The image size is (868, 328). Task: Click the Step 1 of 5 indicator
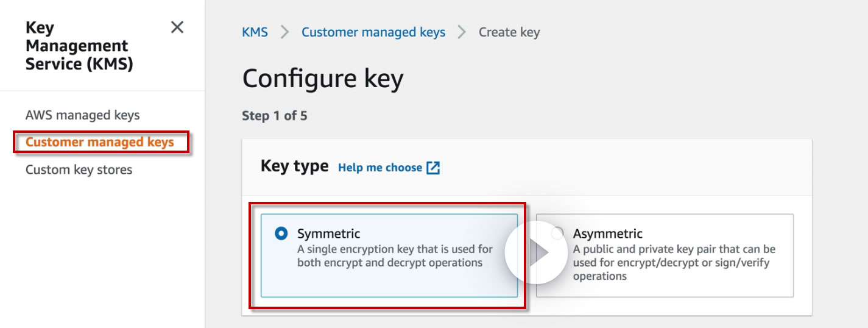pyautogui.click(x=274, y=116)
